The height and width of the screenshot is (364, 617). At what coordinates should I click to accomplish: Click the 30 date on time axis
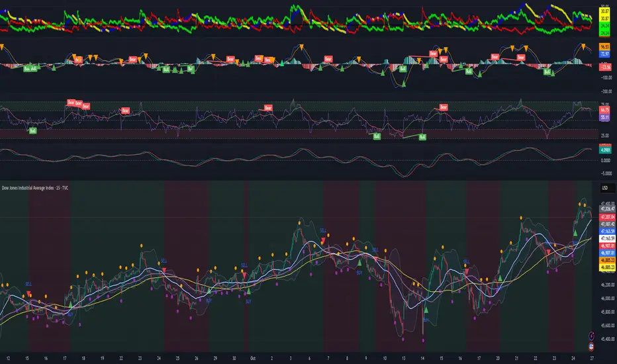[234, 358]
